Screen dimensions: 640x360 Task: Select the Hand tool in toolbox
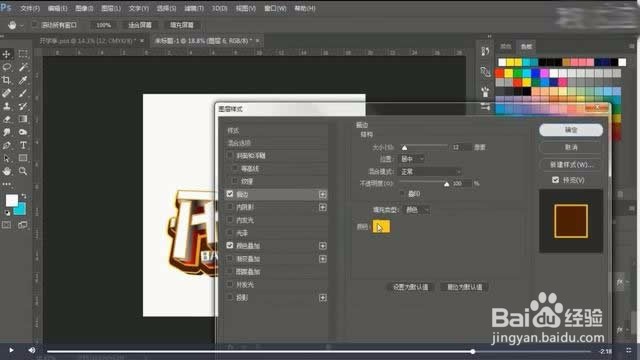click(7, 171)
